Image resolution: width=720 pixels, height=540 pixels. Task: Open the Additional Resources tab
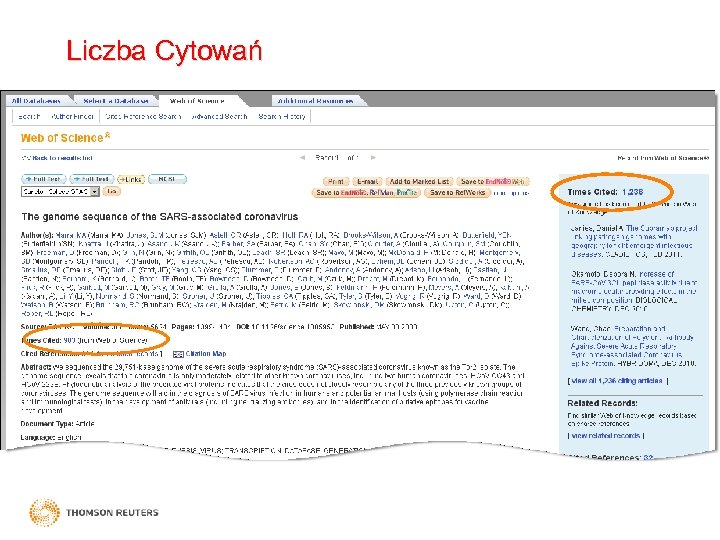pos(315,101)
